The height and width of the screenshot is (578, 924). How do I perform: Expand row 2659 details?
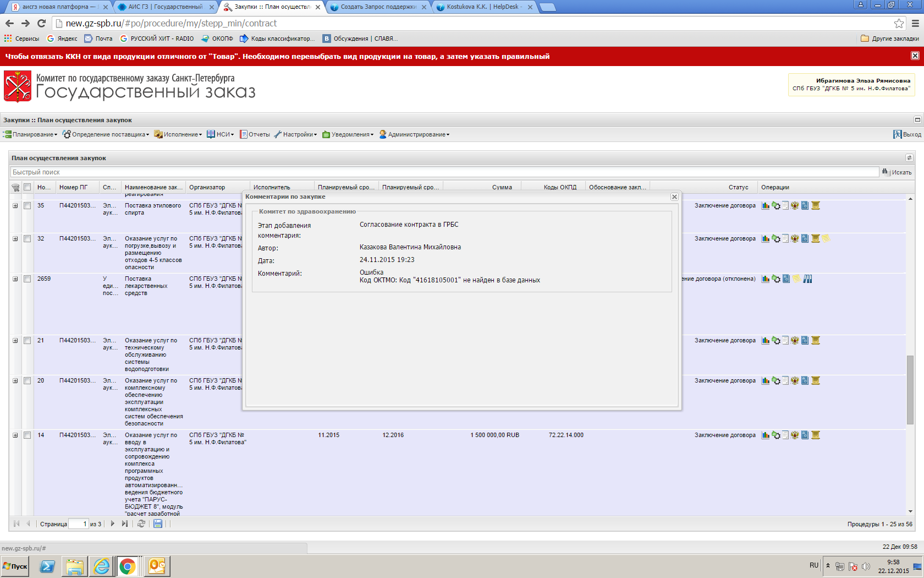(x=15, y=279)
